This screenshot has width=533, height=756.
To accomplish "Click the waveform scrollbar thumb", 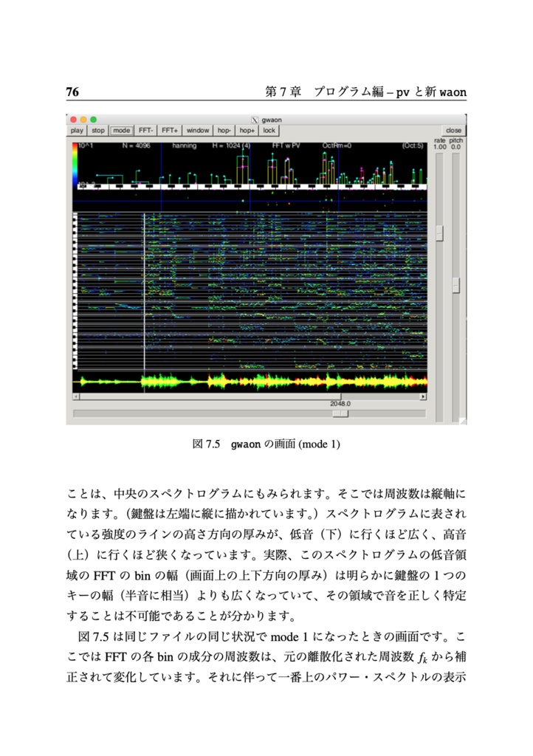I will click(x=210, y=396).
